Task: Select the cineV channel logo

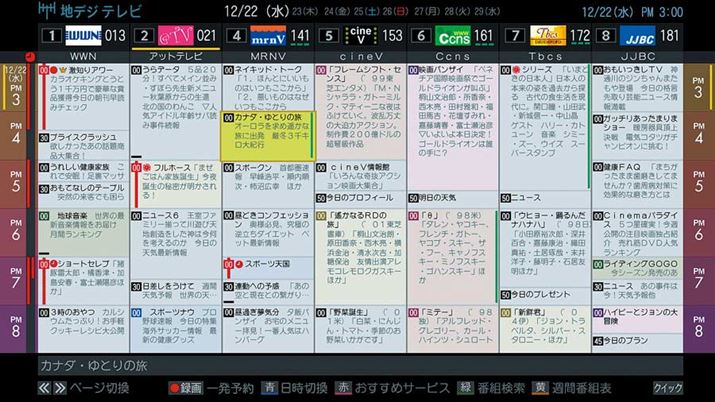Action: point(361,36)
